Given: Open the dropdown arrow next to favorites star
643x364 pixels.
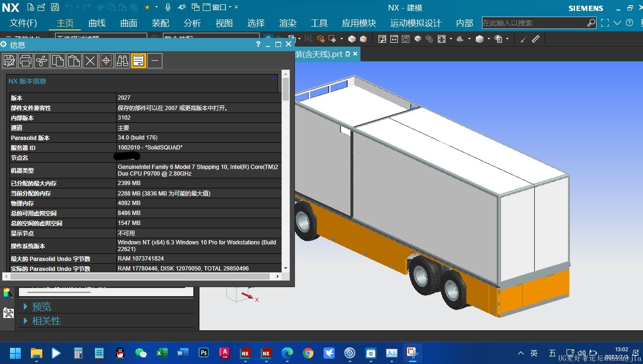Looking at the screenshot, I should [x=156, y=7].
